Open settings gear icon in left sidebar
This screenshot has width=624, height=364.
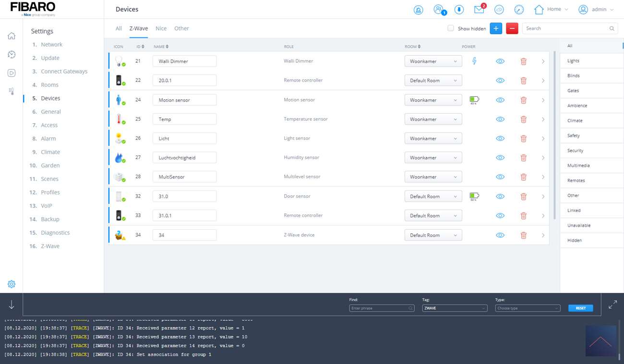[x=12, y=284]
